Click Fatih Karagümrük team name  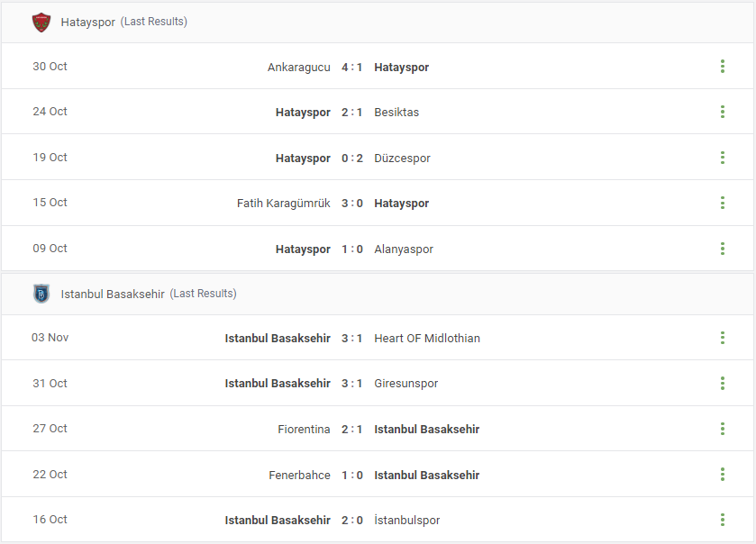[284, 204]
